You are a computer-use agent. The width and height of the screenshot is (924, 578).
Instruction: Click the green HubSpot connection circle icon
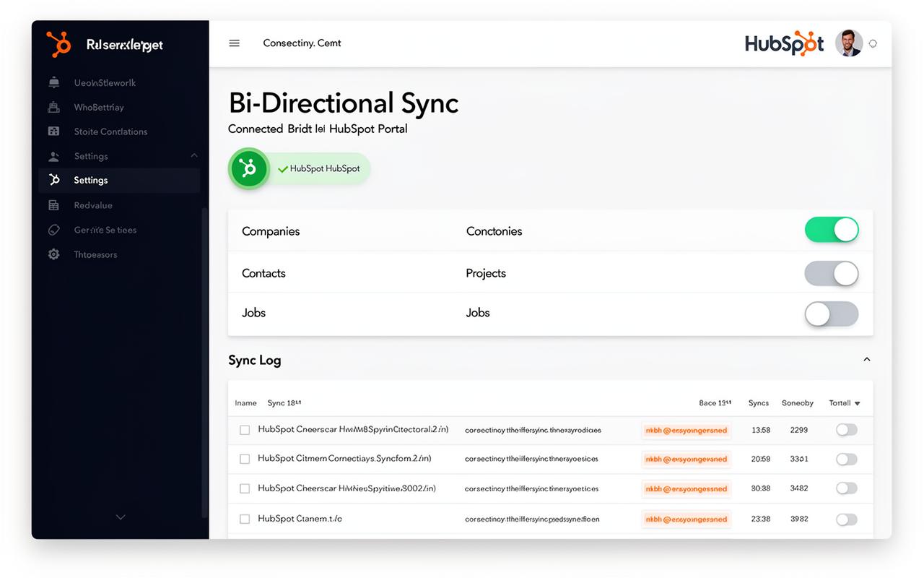[248, 168]
